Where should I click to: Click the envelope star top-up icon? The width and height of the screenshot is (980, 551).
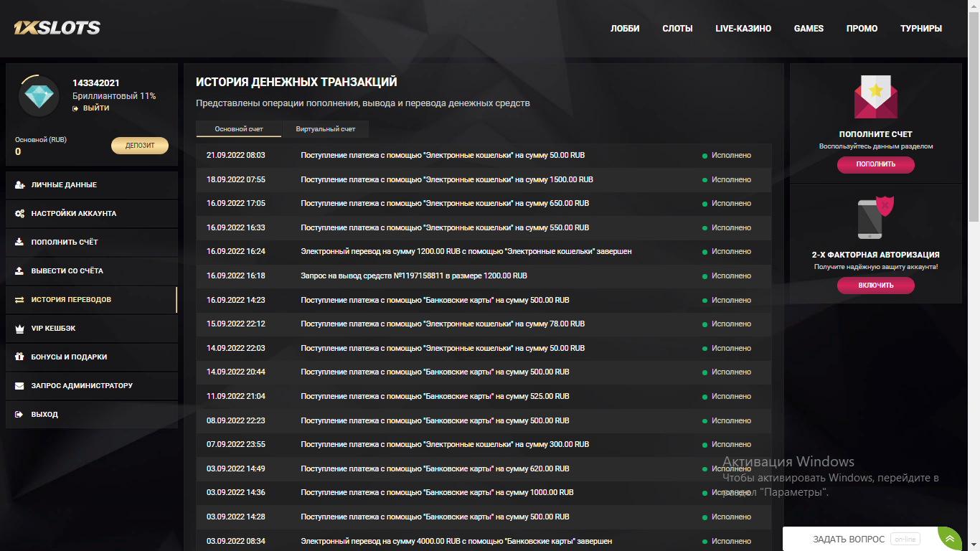(x=875, y=97)
